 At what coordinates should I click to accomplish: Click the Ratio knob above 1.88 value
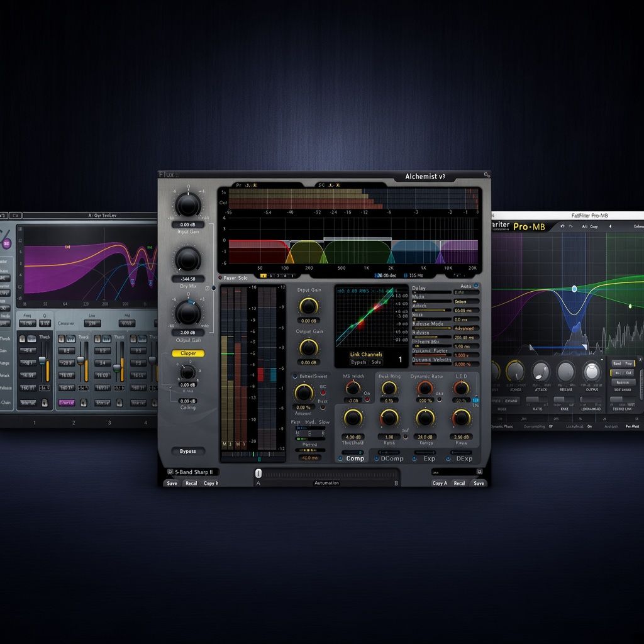(x=389, y=418)
